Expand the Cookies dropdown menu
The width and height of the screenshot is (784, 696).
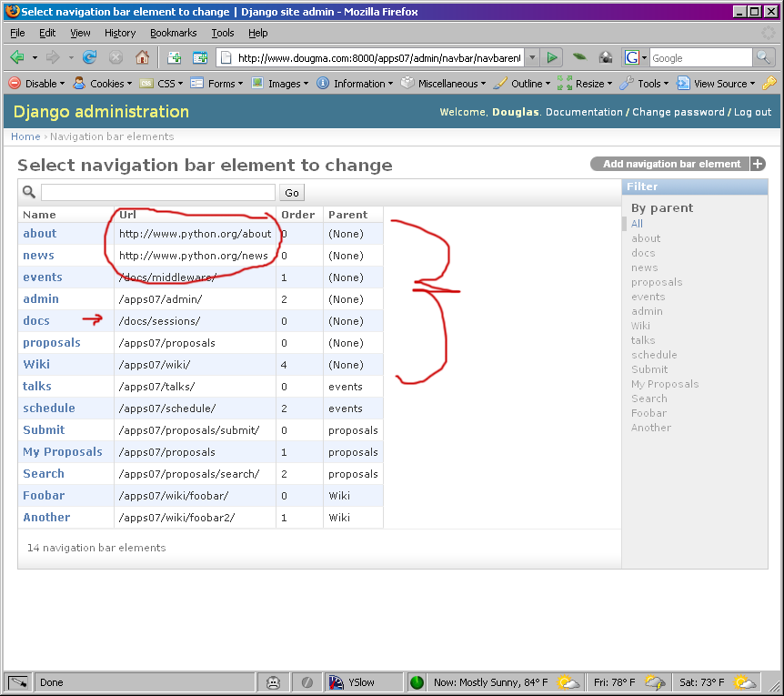pyautogui.click(x=100, y=83)
